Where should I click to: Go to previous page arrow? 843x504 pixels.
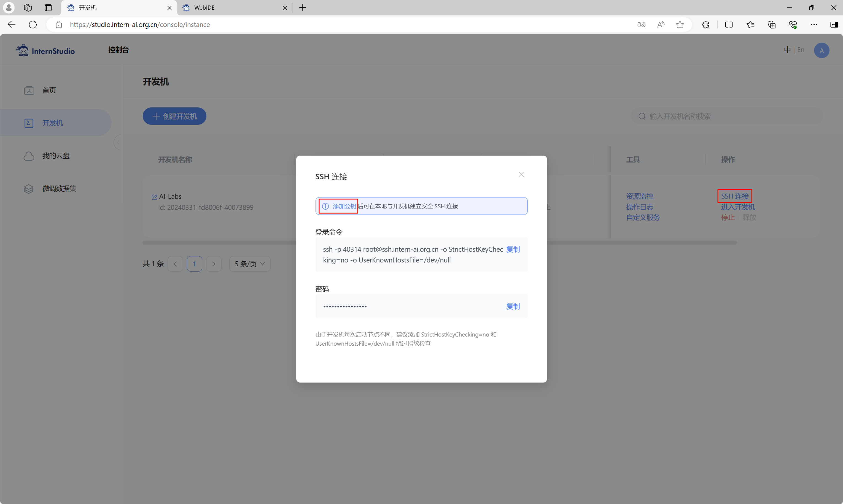(175, 264)
